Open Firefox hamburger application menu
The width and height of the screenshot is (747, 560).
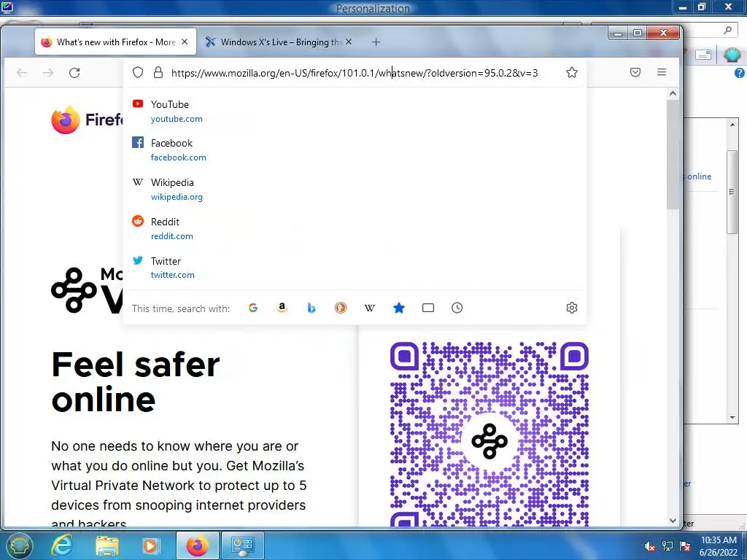tap(661, 72)
